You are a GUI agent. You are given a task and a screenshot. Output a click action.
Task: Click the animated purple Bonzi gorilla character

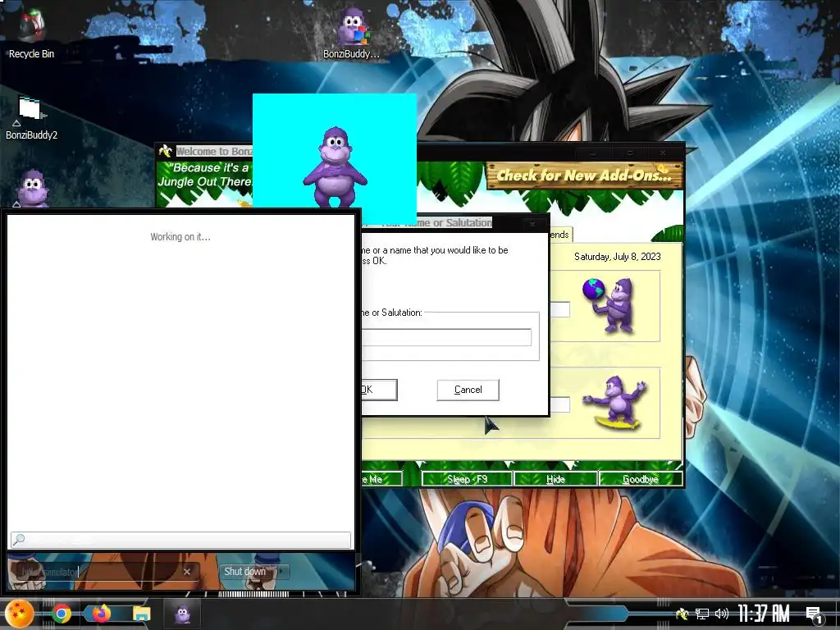[336, 167]
